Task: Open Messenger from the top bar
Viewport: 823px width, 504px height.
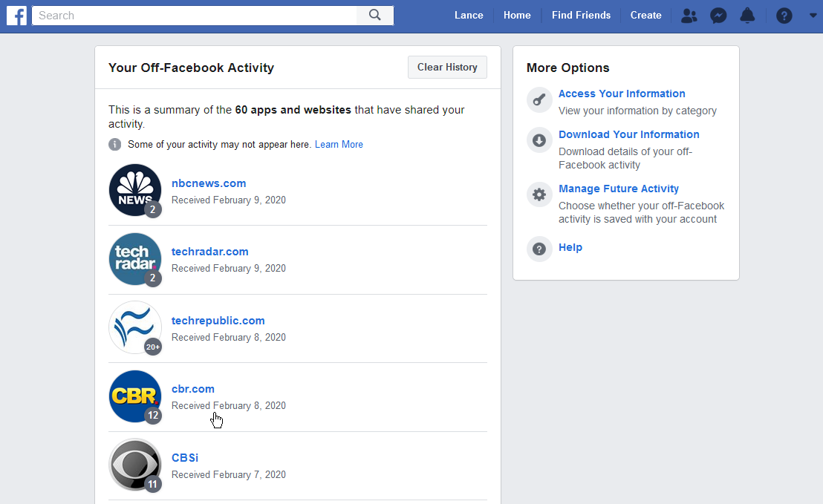Action: click(718, 15)
